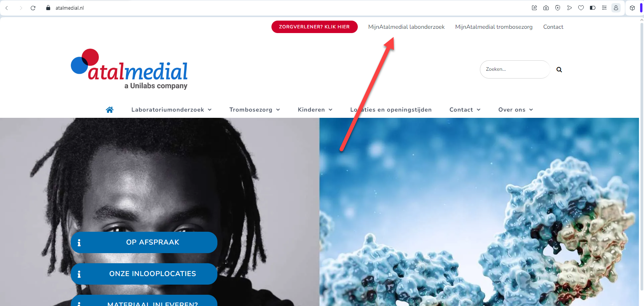Open the main nav Contact menu
Viewport: 644px width, 306px height.
[465, 110]
